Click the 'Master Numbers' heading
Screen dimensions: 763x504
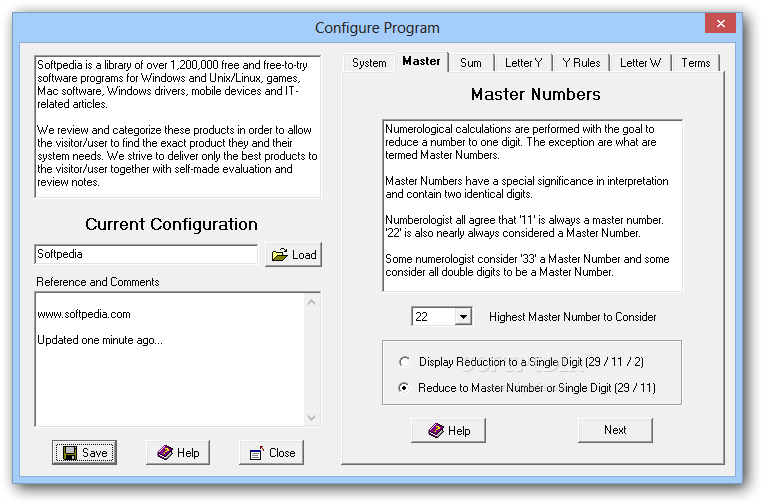[x=535, y=94]
